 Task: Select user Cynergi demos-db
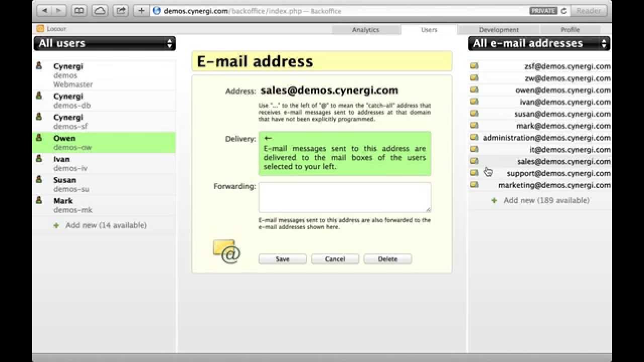click(104, 101)
